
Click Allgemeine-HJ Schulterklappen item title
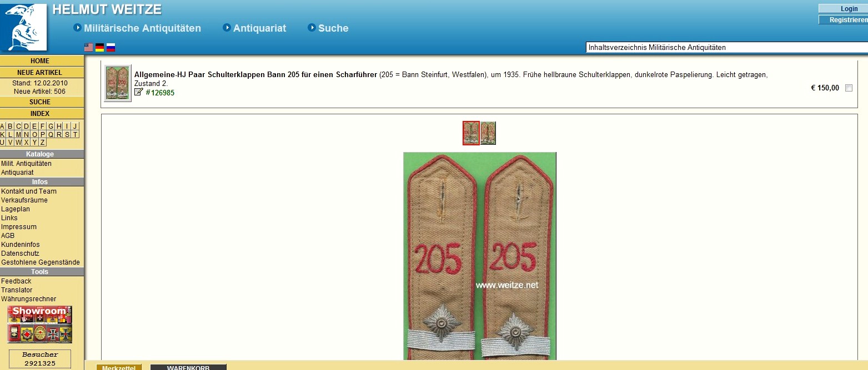pyautogui.click(x=255, y=75)
